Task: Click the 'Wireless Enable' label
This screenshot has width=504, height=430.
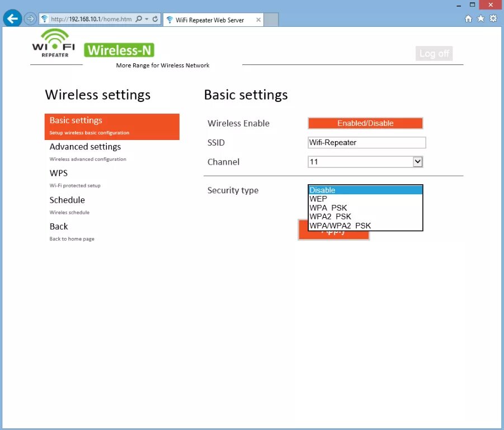Action: click(x=238, y=123)
